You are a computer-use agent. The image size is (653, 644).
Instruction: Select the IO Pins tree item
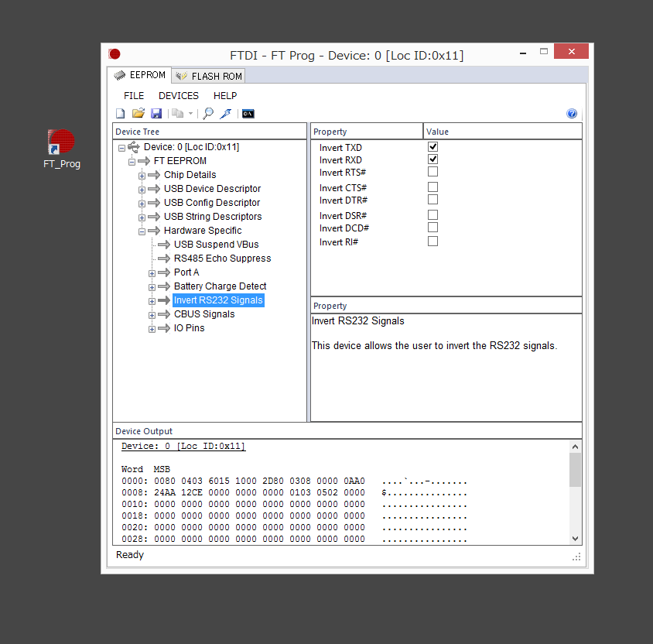pyautogui.click(x=189, y=328)
